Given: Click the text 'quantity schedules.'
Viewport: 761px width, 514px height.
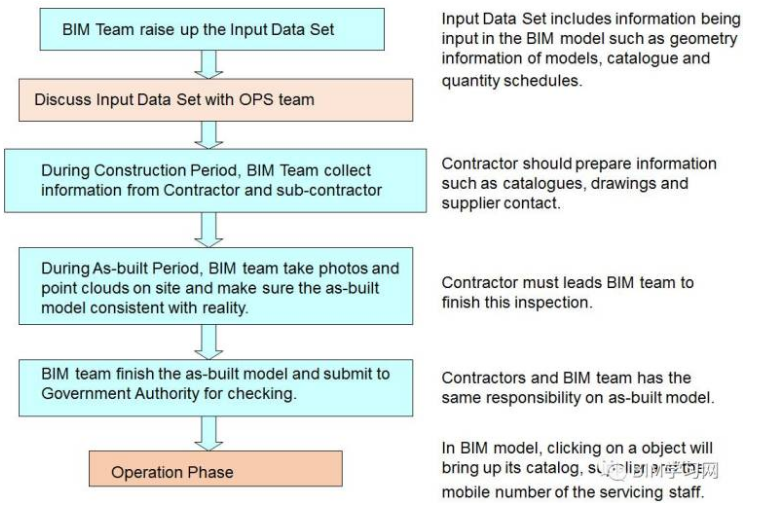Looking at the screenshot, I should [x=512, y=81].
